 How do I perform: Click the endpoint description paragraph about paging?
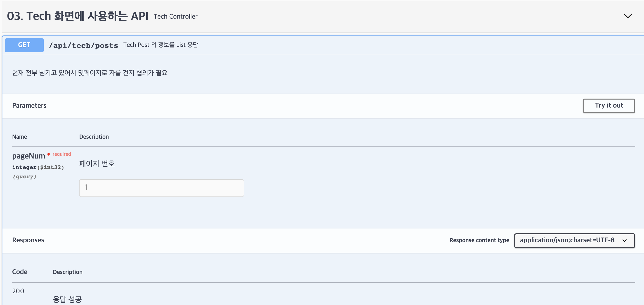point(90,73)
